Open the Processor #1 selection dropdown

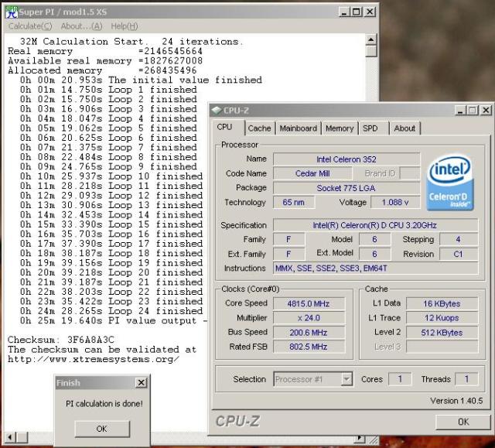(x=346, y=379)
